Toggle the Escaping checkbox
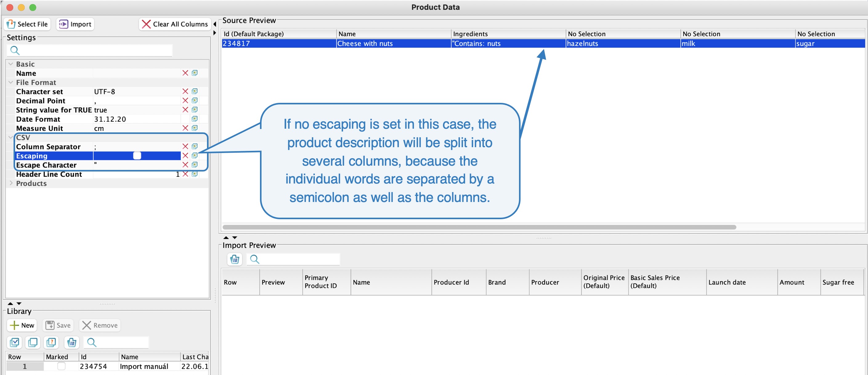The image size is (868, 375). click(137, 156)
